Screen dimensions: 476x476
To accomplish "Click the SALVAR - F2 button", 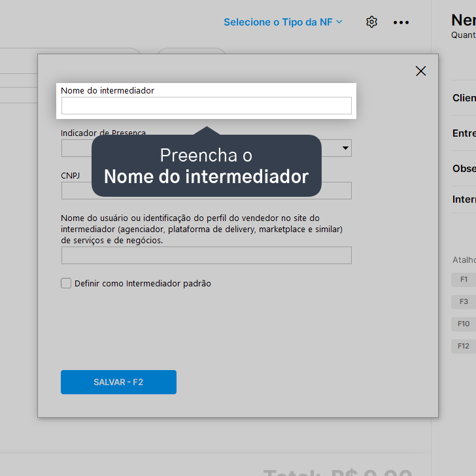I will click(x=119, y=382).
